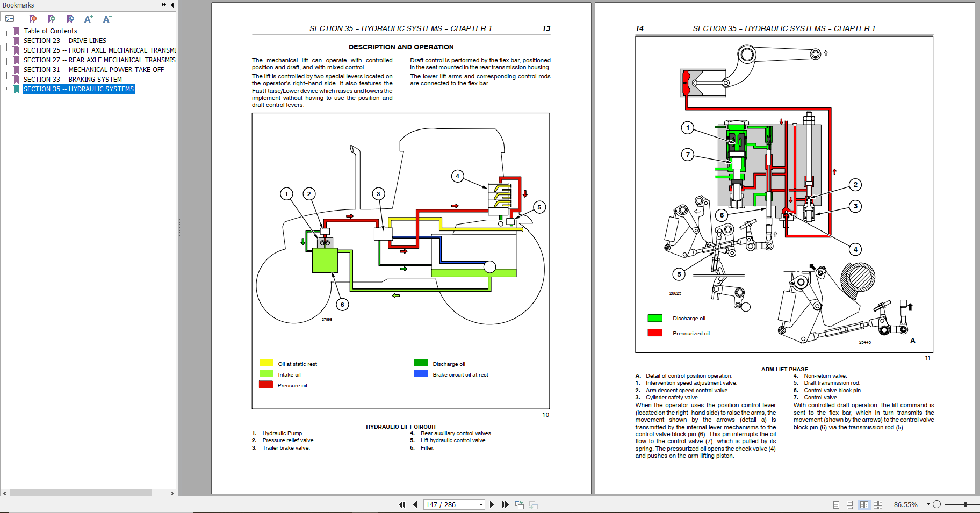The height and width of the screenshot is (513, 980).
Task: Select SECTION 35 -- HYDRAULIC SYSTEMS bookmark
Action: (x=78, y=89)
